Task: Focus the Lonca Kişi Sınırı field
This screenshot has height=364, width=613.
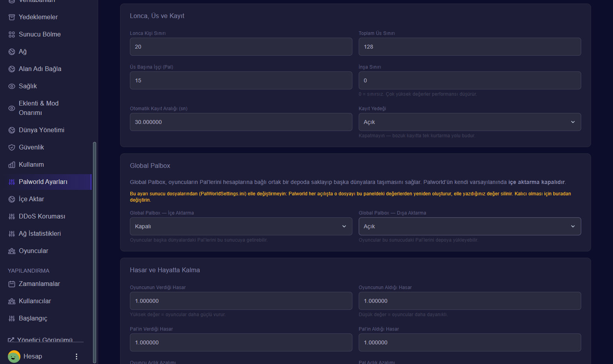Action: pyautogui.click(x=241, y=47)
